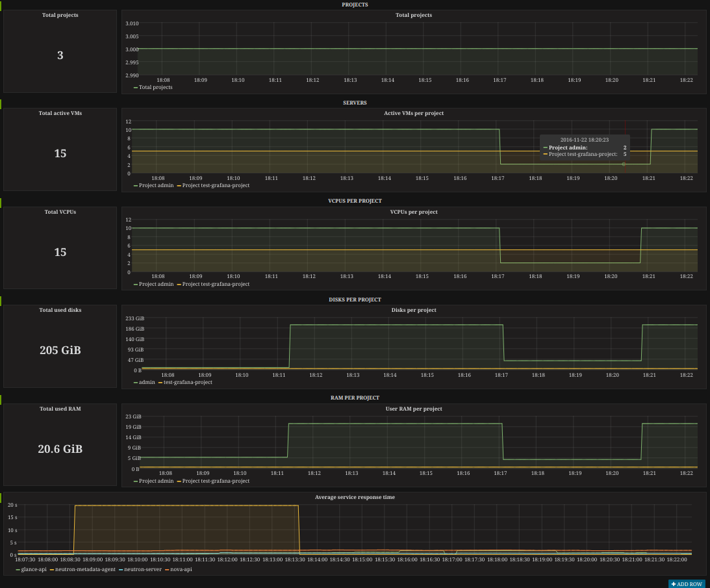This screenshot has height=588, width=710.
Task: Click the 15 value under Total active VMs
Action: [x=60, y=153]
